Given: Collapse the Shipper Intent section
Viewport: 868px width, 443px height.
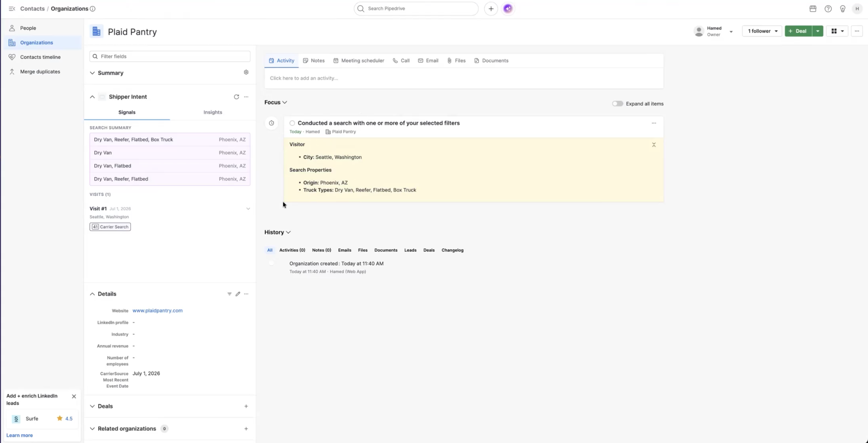Looking at the screenshot, I should tap(92, 97).
